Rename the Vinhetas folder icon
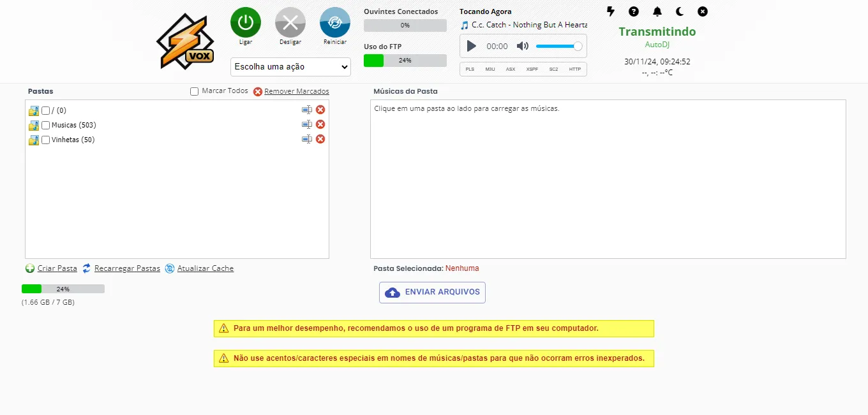The height and width of the screenshot is (415, 868). pos(307,140)
